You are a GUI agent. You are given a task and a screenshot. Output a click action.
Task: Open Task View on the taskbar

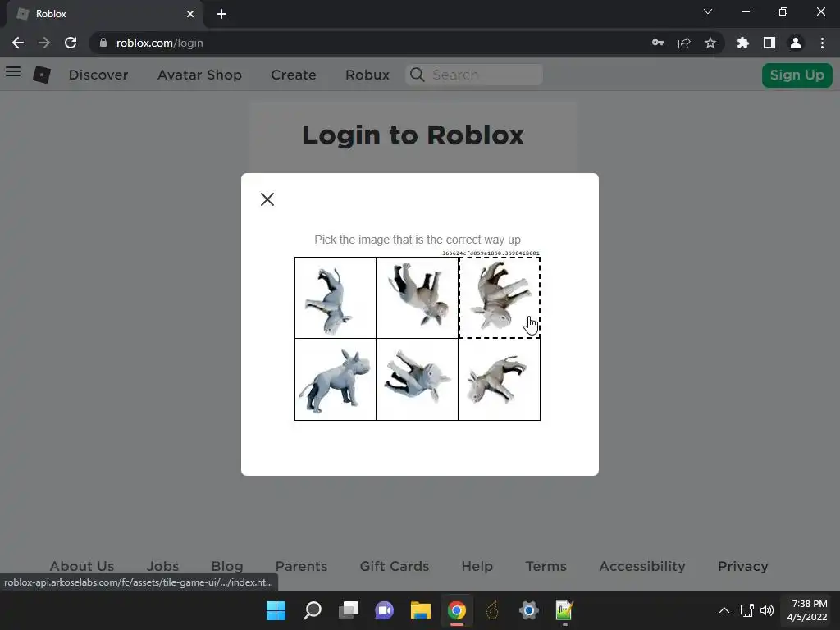(348, 610)
